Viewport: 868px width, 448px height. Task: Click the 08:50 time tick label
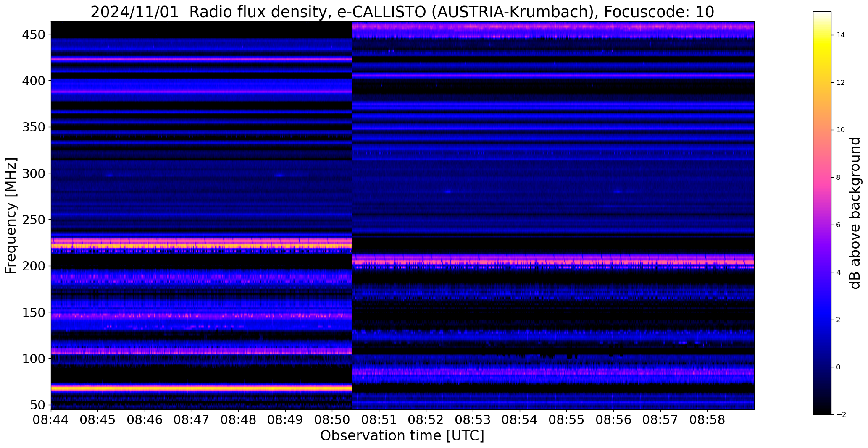pyautogui.click(x=332, y=420)
